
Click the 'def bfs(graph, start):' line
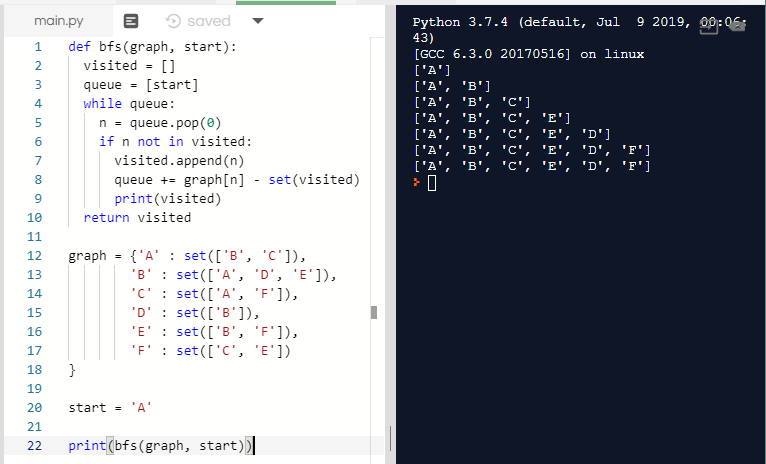click(152, 47)
